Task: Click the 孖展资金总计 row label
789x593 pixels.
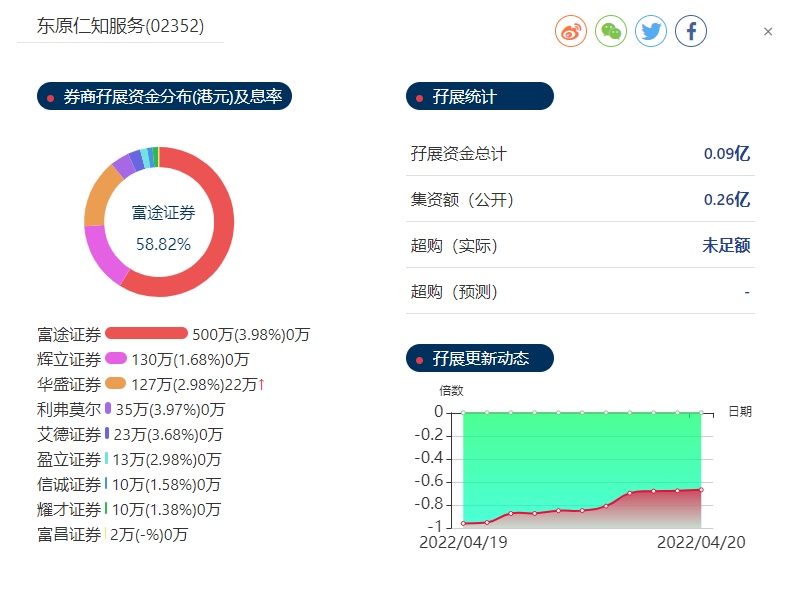Action: [458, 154]
